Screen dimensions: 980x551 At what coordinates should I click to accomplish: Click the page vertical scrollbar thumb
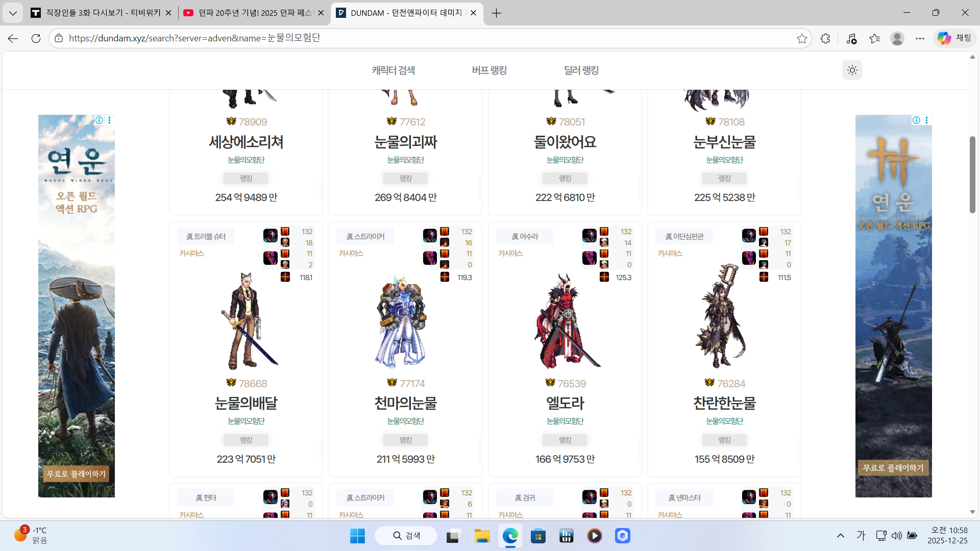click(x=972, y=174)
